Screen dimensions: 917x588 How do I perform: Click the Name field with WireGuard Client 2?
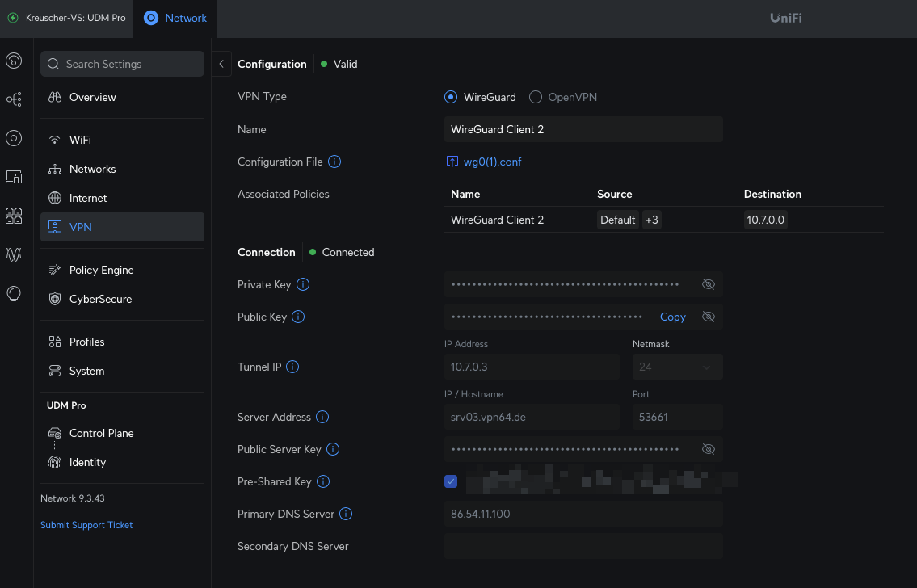(x=583, y=129)
